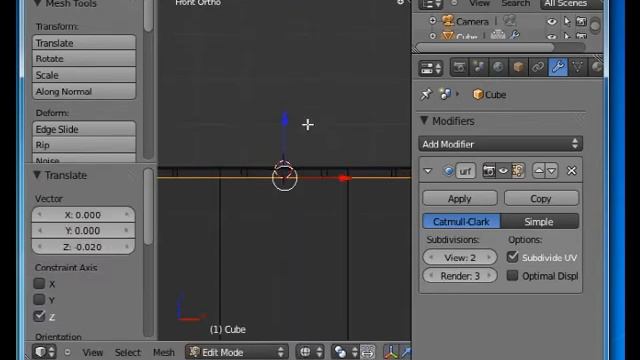
Task: Click the Rip button
Action: (84, 145)
